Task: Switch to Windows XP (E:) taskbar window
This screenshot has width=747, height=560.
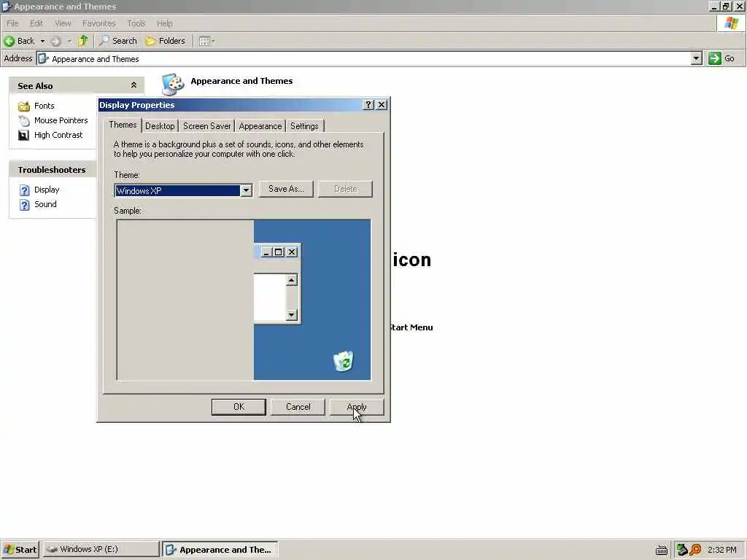Action: pyautogui.click(x=101, y=550)
